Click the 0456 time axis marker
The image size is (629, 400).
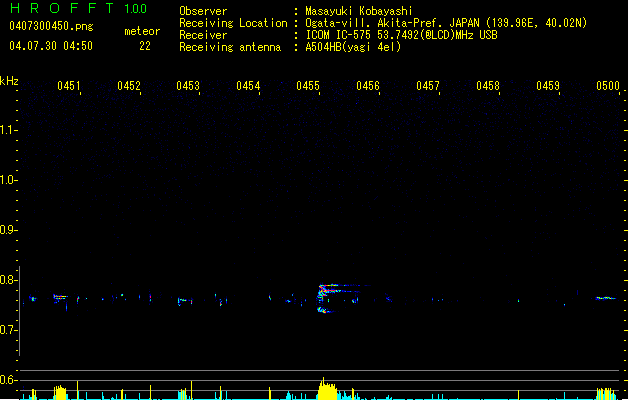368,86
